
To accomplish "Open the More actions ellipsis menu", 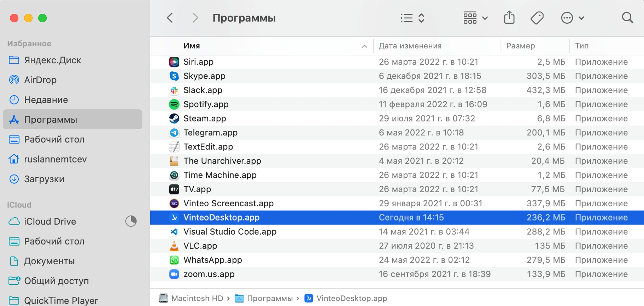I will (x=573, y=18).
